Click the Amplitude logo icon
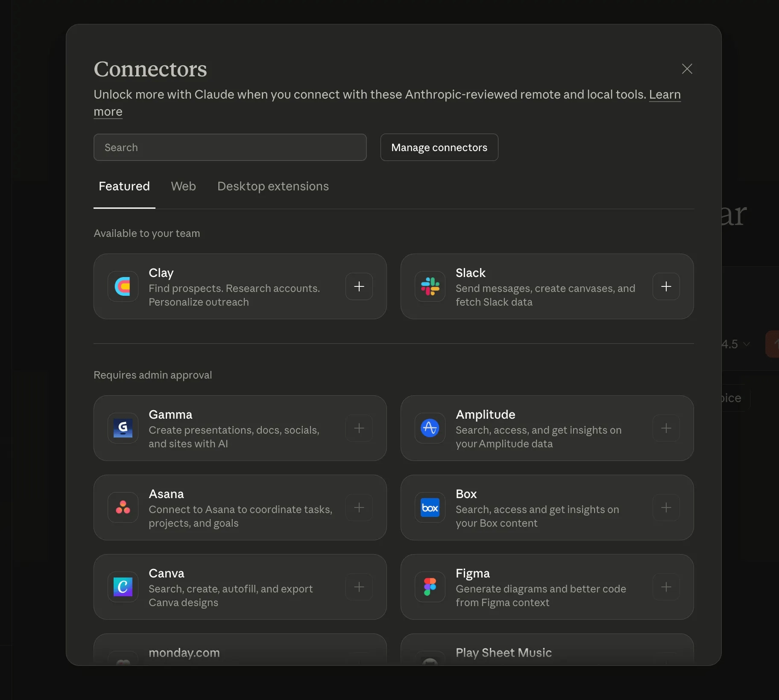Viewport: 779px width, 700px height. coord(430,428)
